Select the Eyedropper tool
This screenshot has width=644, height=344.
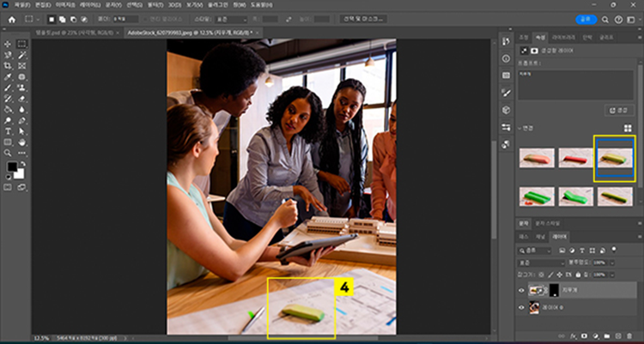point(8,76)
